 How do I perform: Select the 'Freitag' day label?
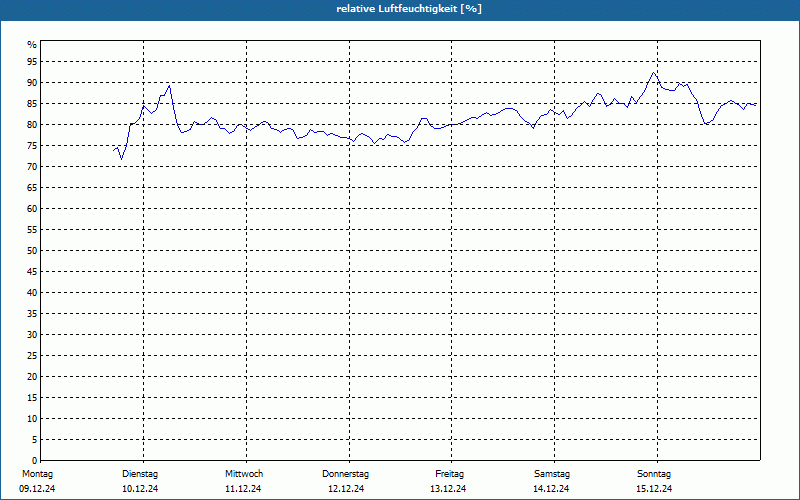click(x=449, y=474)
